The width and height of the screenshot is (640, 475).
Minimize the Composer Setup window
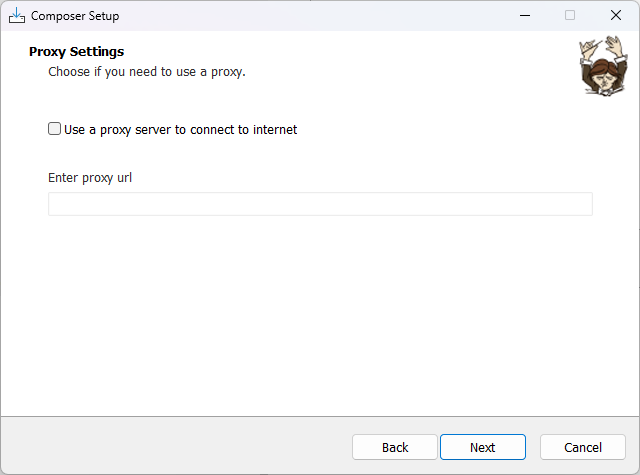[x=525, y=16]
